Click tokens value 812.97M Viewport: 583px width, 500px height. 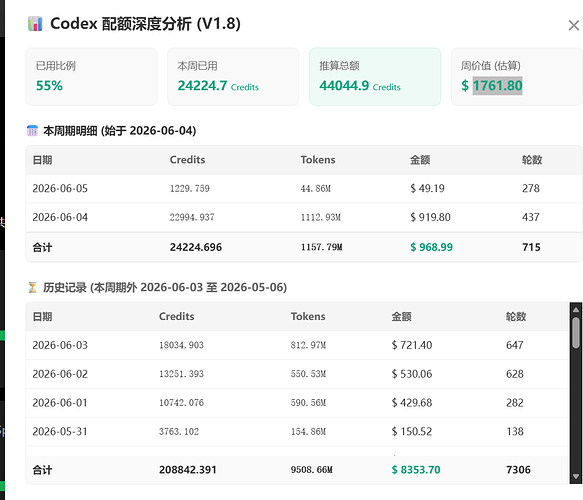click(x=308, y=345)
